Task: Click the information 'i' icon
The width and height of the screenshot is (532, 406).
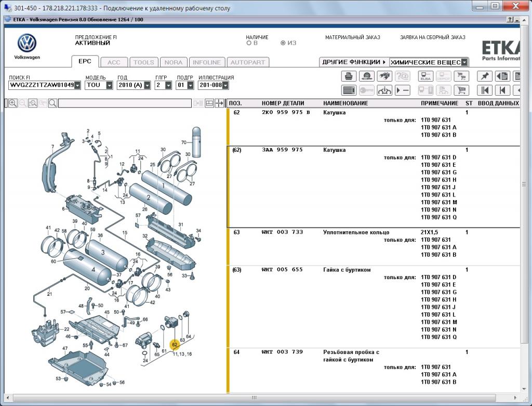Action: [x=384, y=90]
